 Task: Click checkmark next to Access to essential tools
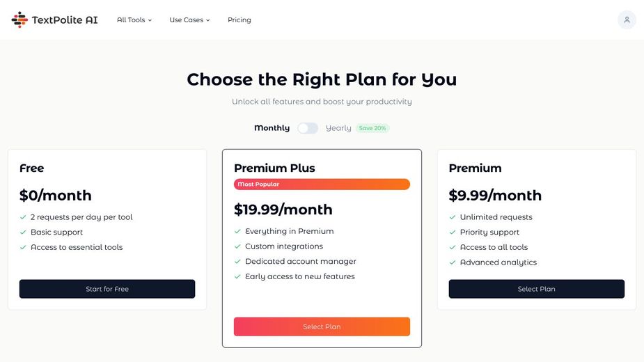(23, 247)
